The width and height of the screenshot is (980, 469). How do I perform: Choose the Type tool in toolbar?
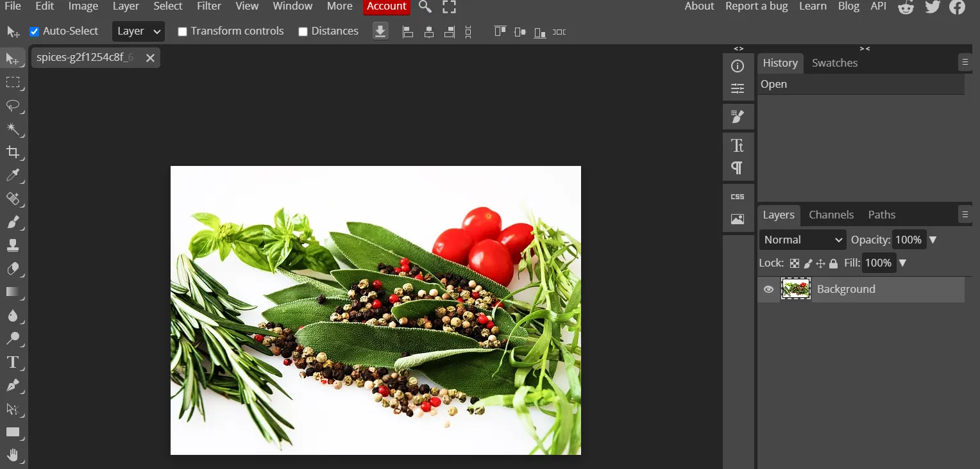tap(12, 362)
